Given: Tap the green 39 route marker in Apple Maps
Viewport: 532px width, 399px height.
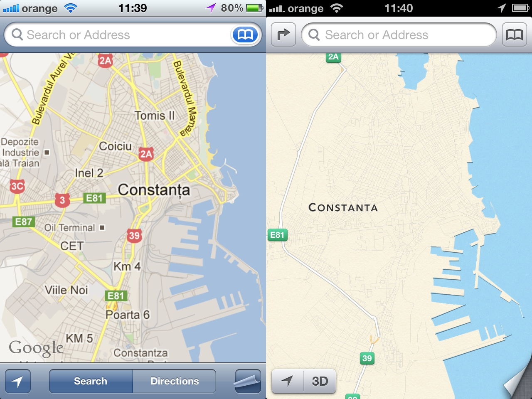Looking at the screenshot, I should click(367, 358).
